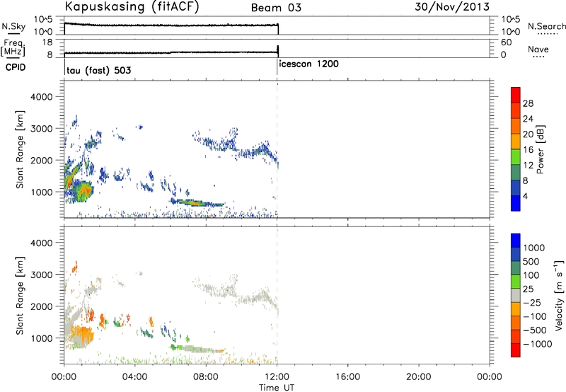The width and height of the screenshot is (566, 392).
Task: Click the 60 tick on the Nave axis
Action: tap(506, 42)
